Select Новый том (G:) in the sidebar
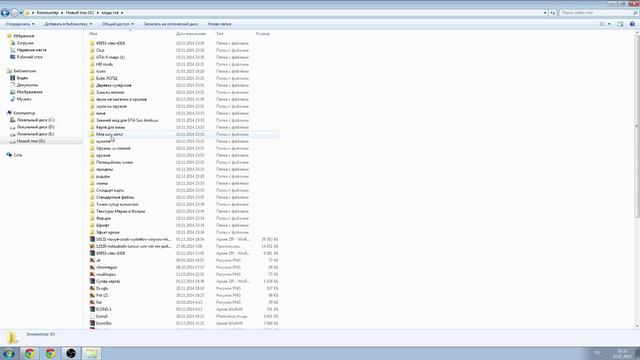This screenshot has width=640, height=360. (x=31, y=141)
